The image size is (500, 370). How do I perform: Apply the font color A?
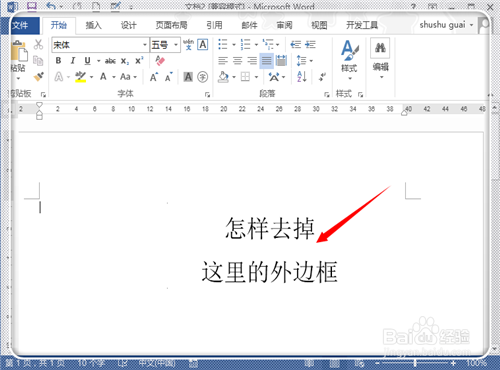[x=103, y=77]
